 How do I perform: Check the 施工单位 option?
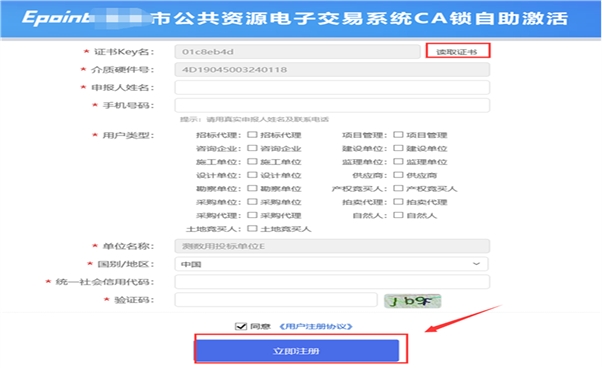coord(252,162)
